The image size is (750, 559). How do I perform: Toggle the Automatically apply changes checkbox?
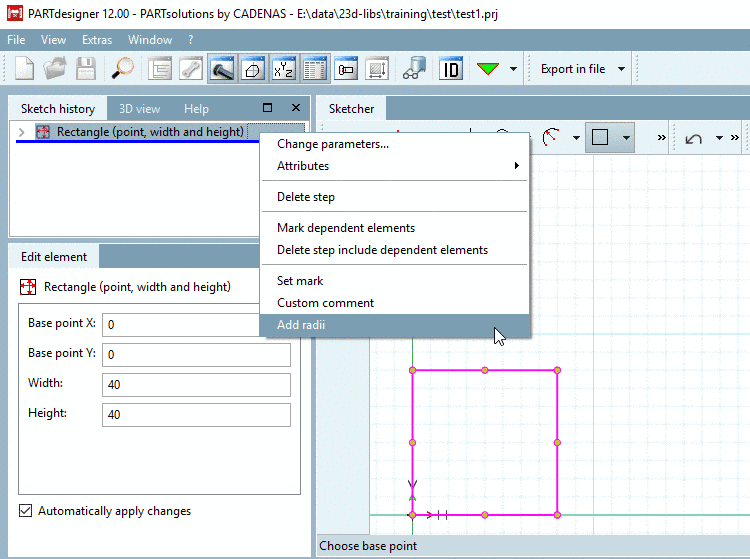(x=26, y=511)
